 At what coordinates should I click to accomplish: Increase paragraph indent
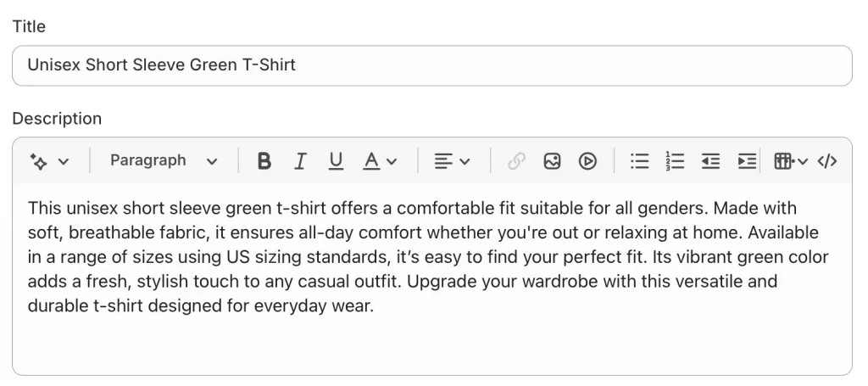(x=747, y=161)
